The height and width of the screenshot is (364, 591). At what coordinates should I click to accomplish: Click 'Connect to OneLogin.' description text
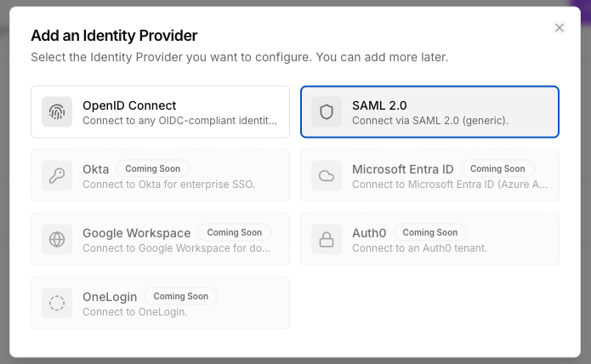tap(135, 312)
